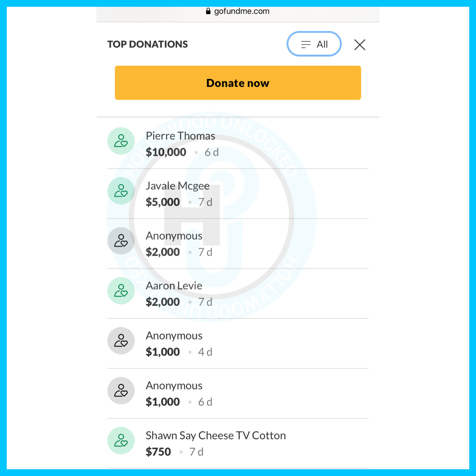476x476 pixels.
Task: Click the $750 donation amount
Action: pos(158,452)
